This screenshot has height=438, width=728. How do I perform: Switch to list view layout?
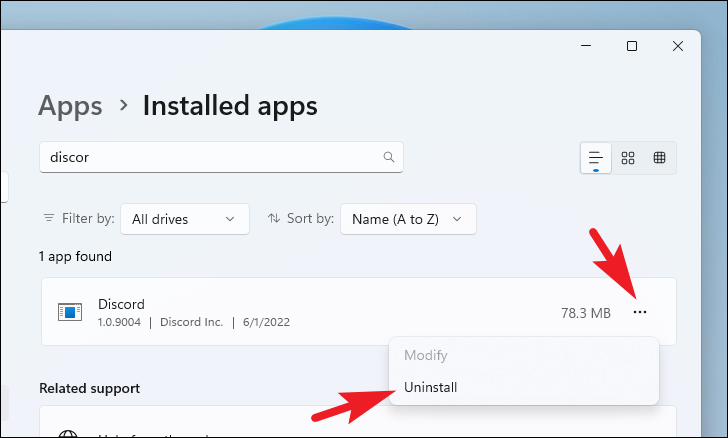tap(596, 158)
